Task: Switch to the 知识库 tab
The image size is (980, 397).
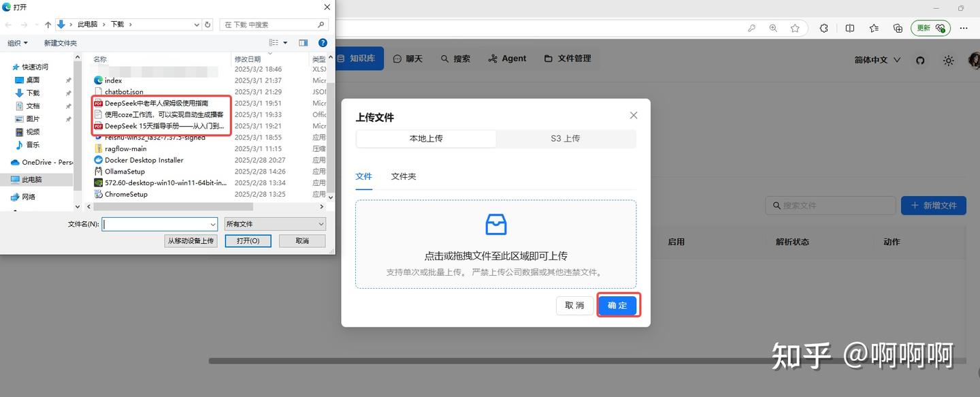Action: (357, 59)
